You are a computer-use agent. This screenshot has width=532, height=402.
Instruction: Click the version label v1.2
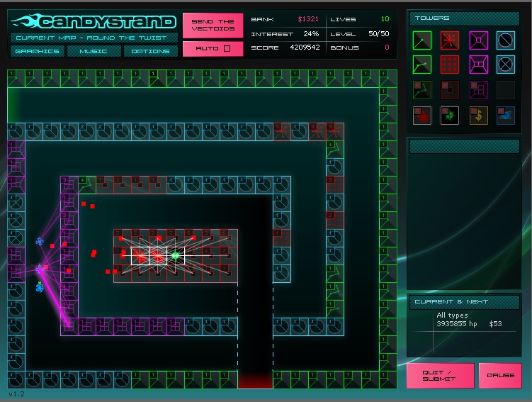tap(16, 394)
